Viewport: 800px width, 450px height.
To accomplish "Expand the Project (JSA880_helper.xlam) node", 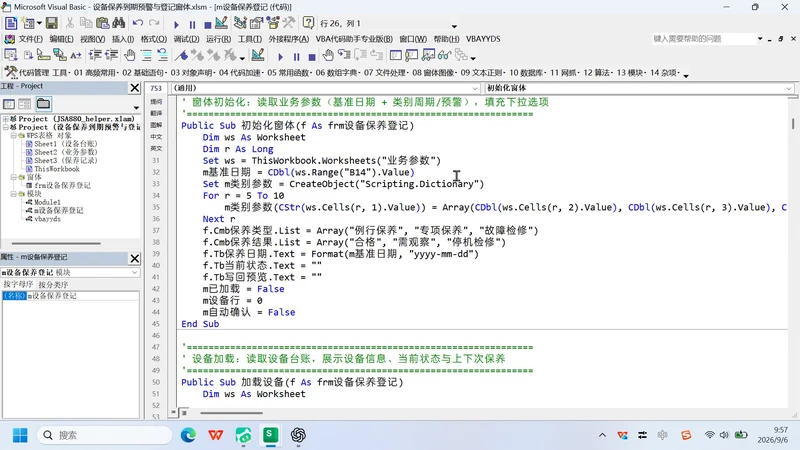I will (x=6, y=119).
